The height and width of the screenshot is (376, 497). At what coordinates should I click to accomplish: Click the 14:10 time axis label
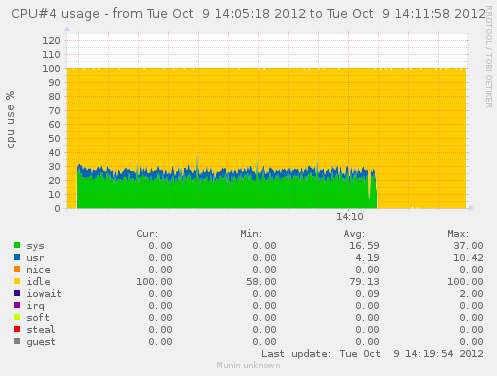(x=350, y=217)
